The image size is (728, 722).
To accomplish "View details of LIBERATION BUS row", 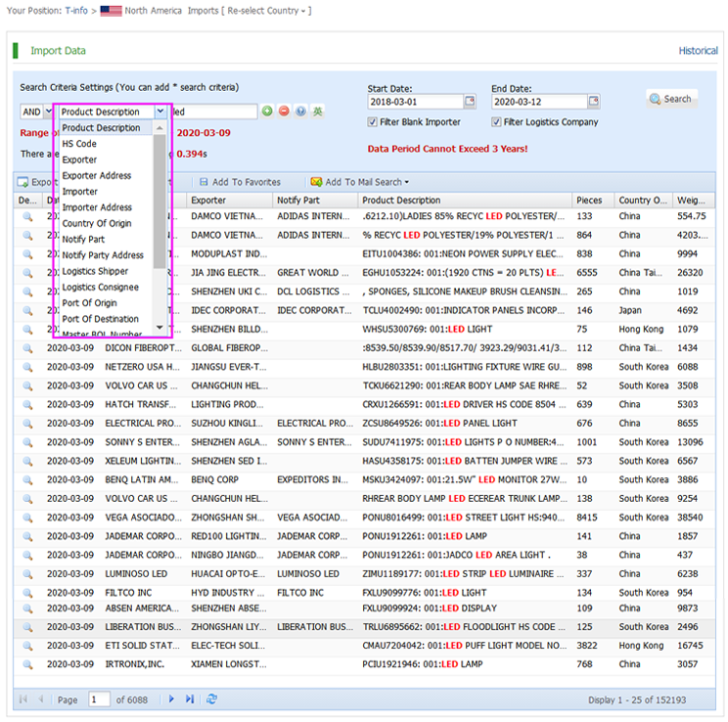I will 27,627.
